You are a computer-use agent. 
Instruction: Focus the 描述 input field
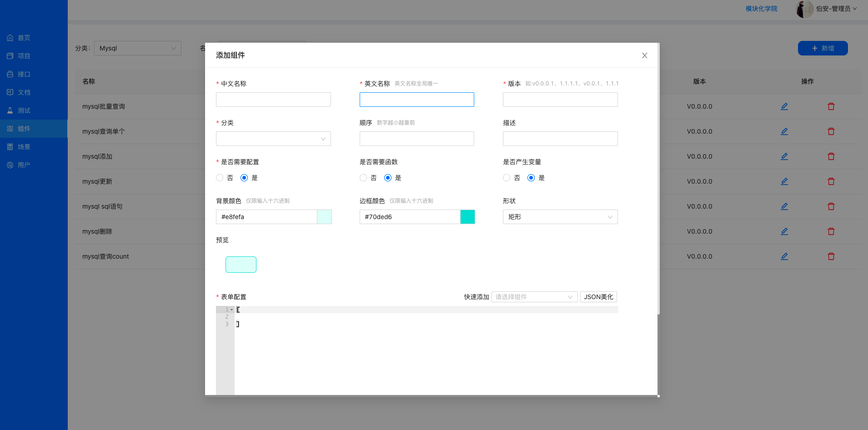pyautogui.click(x=560, y=139)
